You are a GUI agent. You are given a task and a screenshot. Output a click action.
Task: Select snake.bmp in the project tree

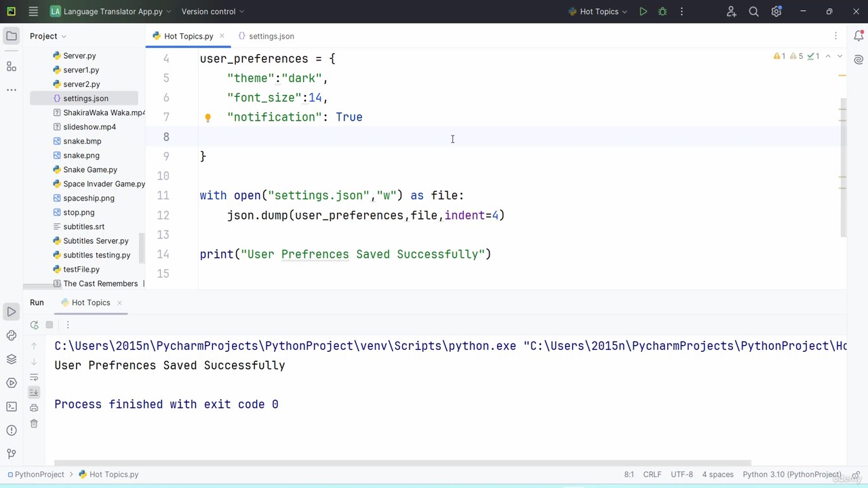pos(82,141)
